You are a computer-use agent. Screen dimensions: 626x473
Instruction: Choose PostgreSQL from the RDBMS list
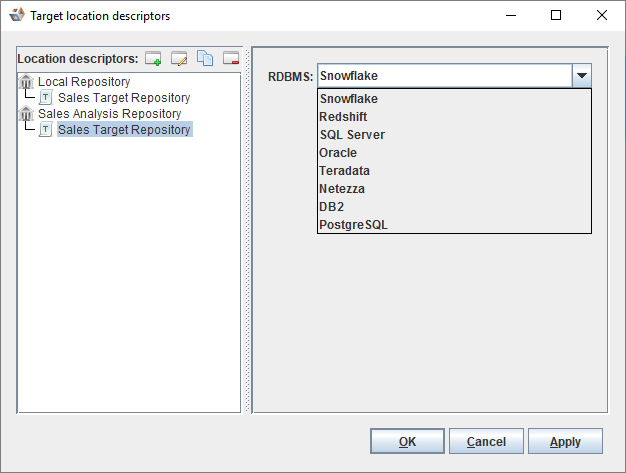[x=454, y=224]
